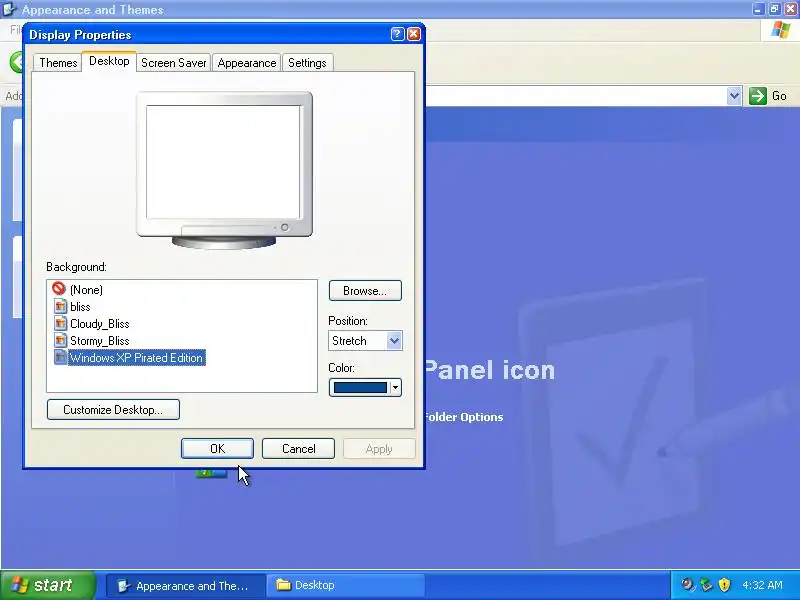Click the image icon beside Cloudy_Bliss
800x600 pixels.
(60, 323)
